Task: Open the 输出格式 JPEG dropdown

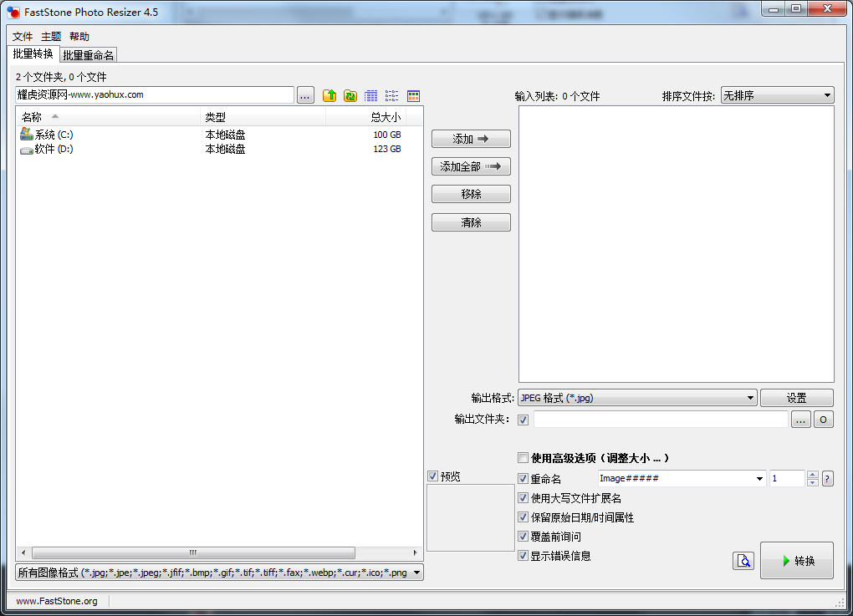Action: (637, 398)
